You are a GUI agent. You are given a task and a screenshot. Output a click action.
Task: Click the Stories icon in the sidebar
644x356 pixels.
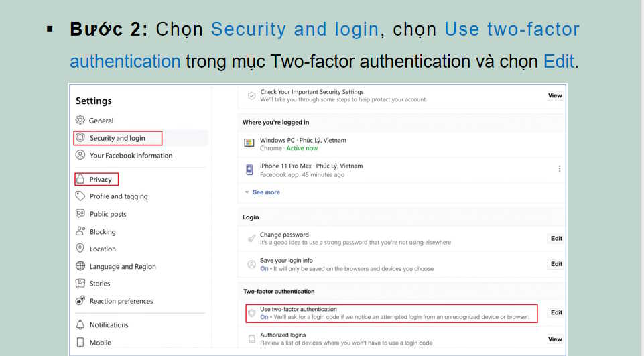pos(80,284)
